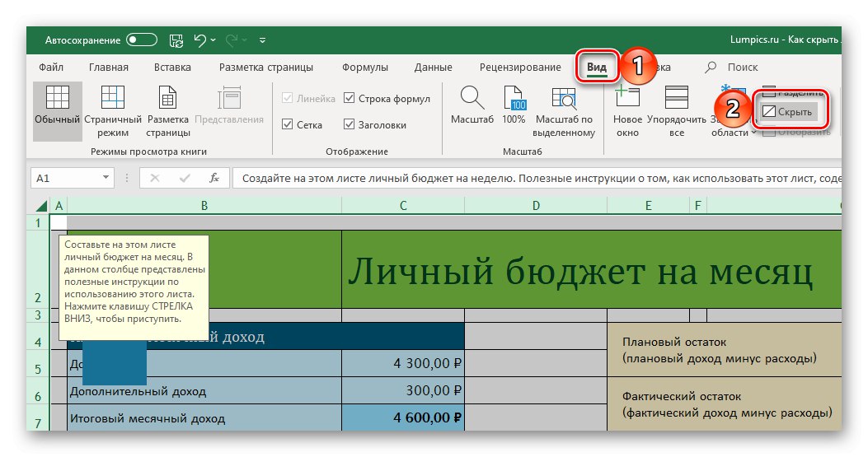Click the formula bar text field

pos(537,178)
